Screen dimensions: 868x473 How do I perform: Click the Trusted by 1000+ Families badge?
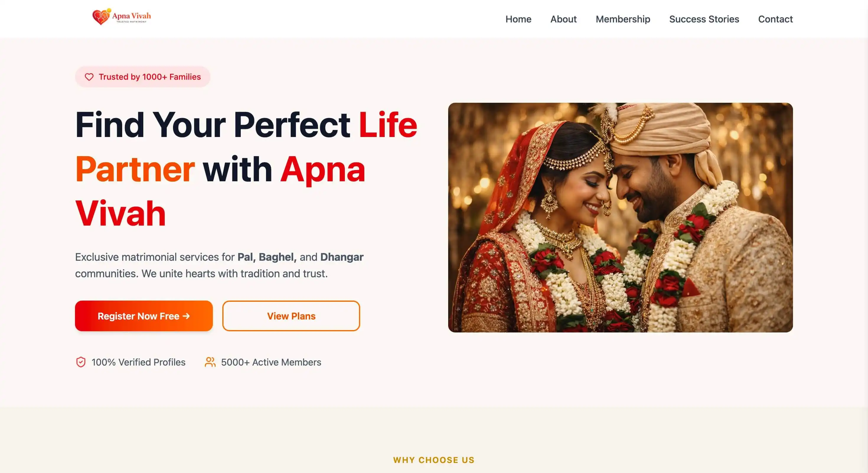tap(143, 77)
